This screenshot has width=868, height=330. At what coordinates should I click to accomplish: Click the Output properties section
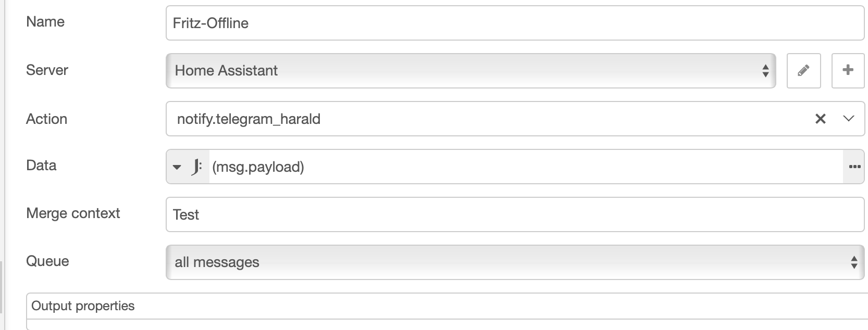(83, 306)
